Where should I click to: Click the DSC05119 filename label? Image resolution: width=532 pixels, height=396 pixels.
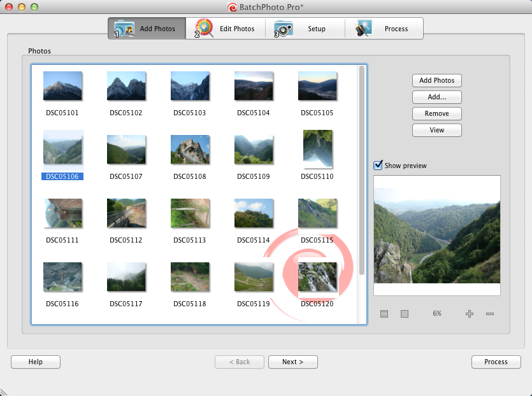coord(254,304)
